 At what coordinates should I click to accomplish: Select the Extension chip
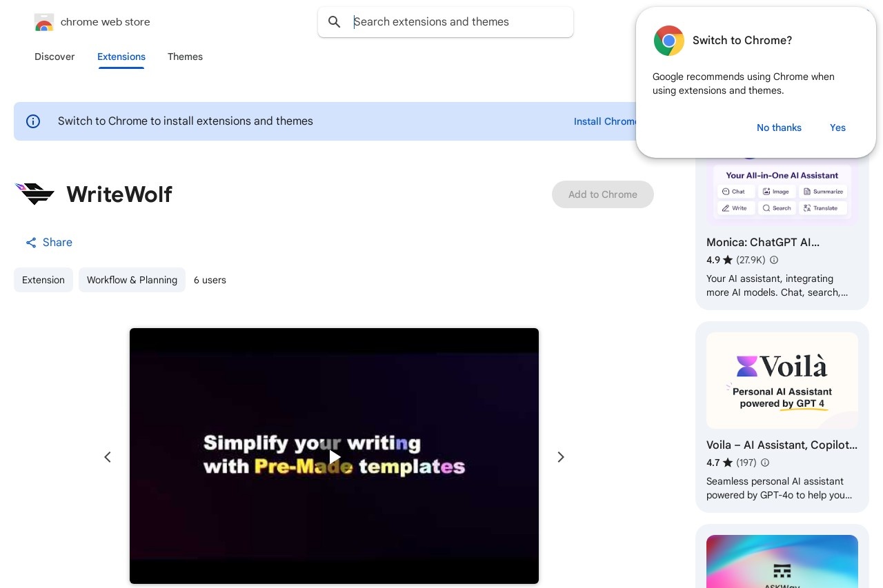(43, 280)
